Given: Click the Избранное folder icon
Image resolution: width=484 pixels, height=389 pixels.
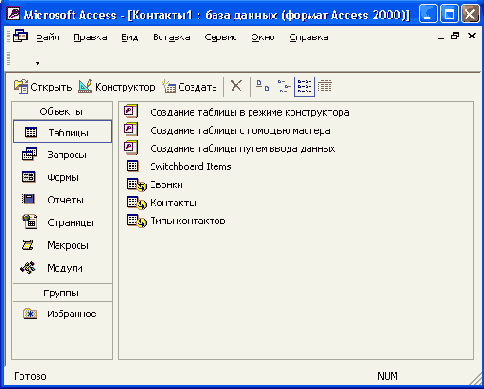Looking at the screenshot, I should (30, 314).
